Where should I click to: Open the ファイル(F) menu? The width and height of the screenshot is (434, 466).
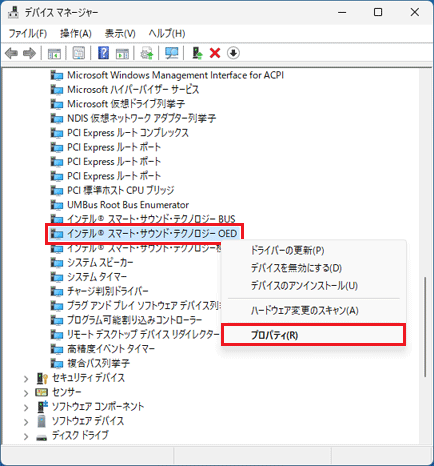[28, 33]
